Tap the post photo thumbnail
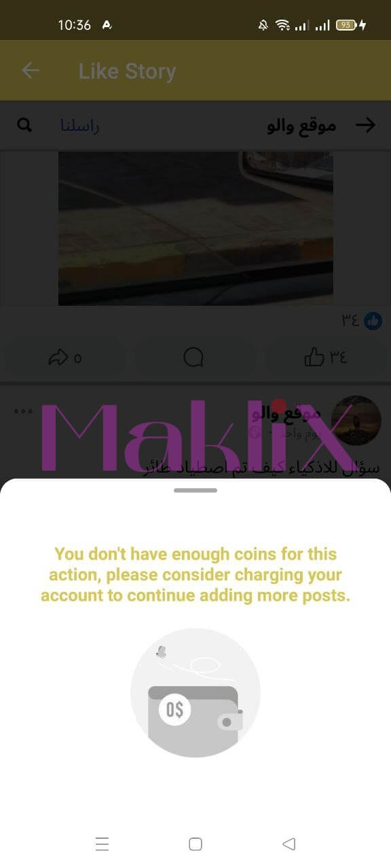 click(x=195, y=228)
